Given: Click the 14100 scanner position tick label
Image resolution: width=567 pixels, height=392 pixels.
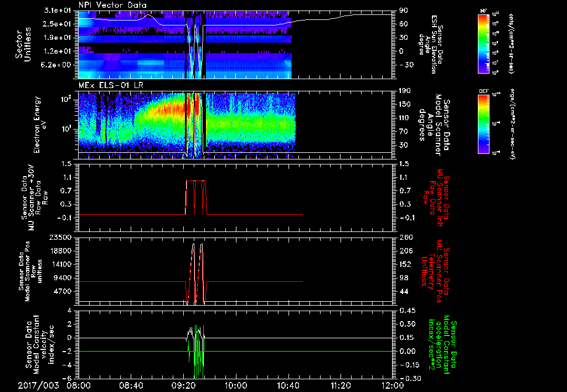Looking at the screenshot, I should coord(60,264).
